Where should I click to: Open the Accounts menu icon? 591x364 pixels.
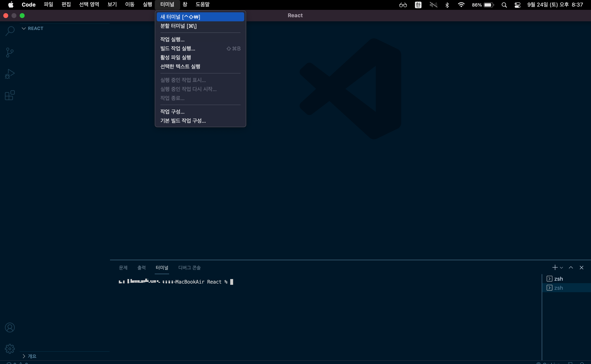click(x=10, y=327)
